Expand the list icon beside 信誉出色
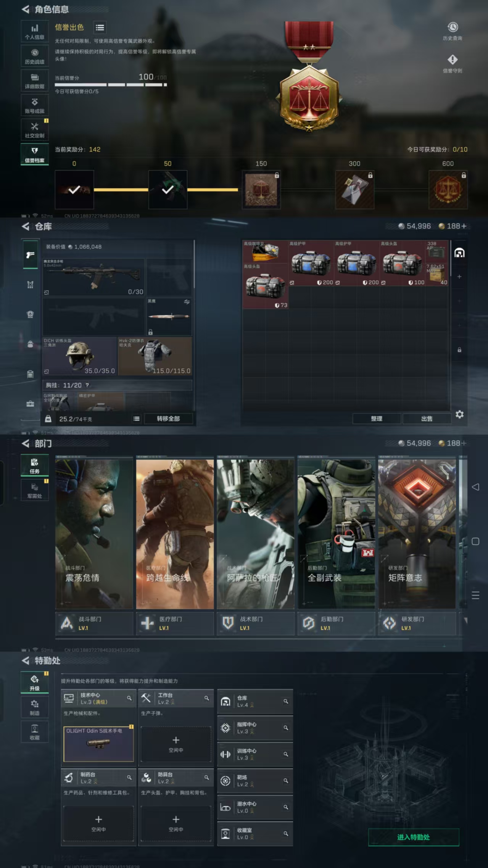Image resolution: width=488 pixels, height=868 pixels. pos(100,27)
